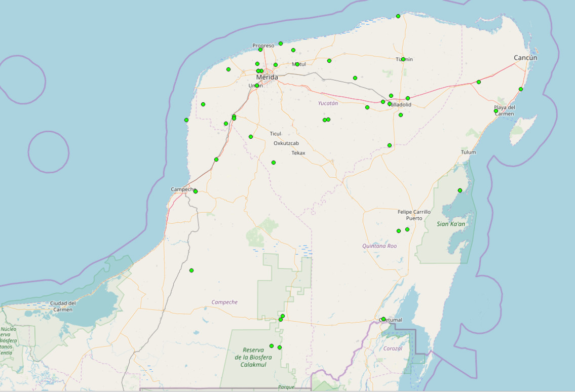Click the Reserva de la Biosfera Calakmul label
Screen dimensions: 575x392
pos(253,357)
